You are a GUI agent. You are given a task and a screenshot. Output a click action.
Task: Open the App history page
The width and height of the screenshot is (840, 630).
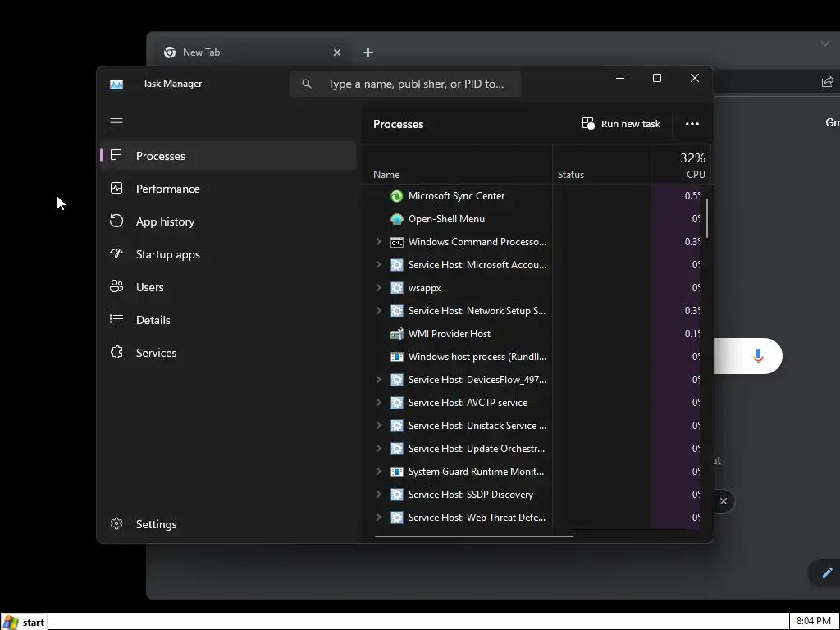pos(228,221)
